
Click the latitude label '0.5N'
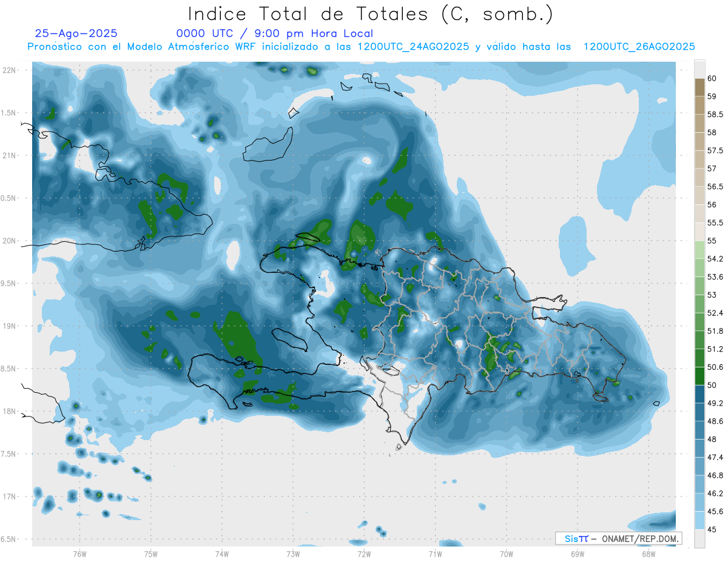[x=9, y=198]
